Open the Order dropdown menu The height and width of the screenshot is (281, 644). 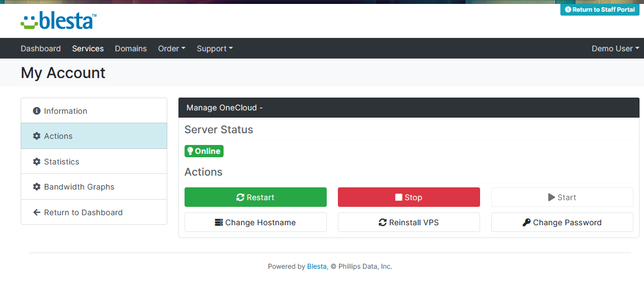[x=172, y=49]
